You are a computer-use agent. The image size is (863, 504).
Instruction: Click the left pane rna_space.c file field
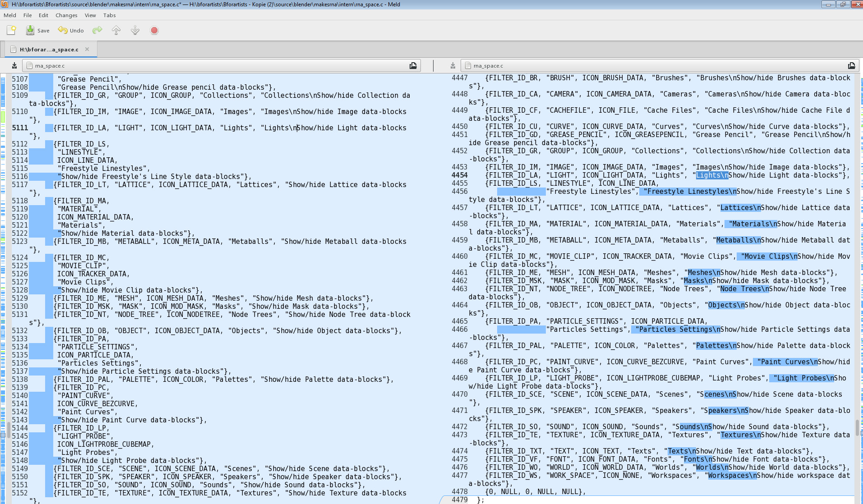pos(217,66)
